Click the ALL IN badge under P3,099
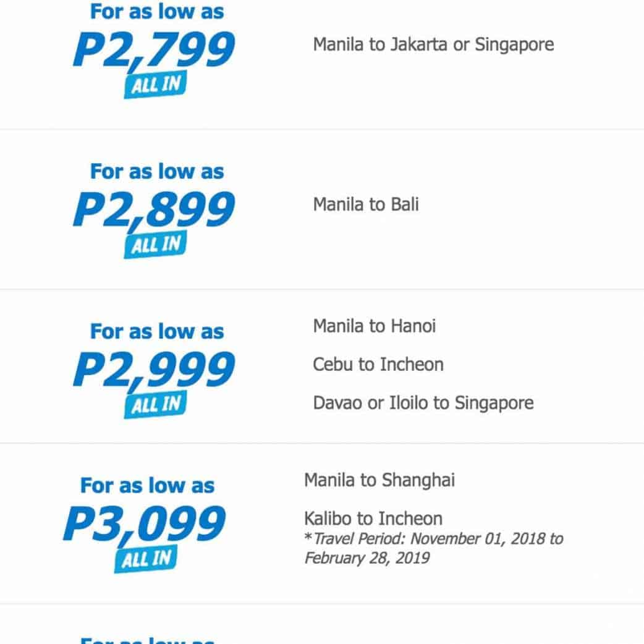Viewport: 644px width, 644px height. 146,560
